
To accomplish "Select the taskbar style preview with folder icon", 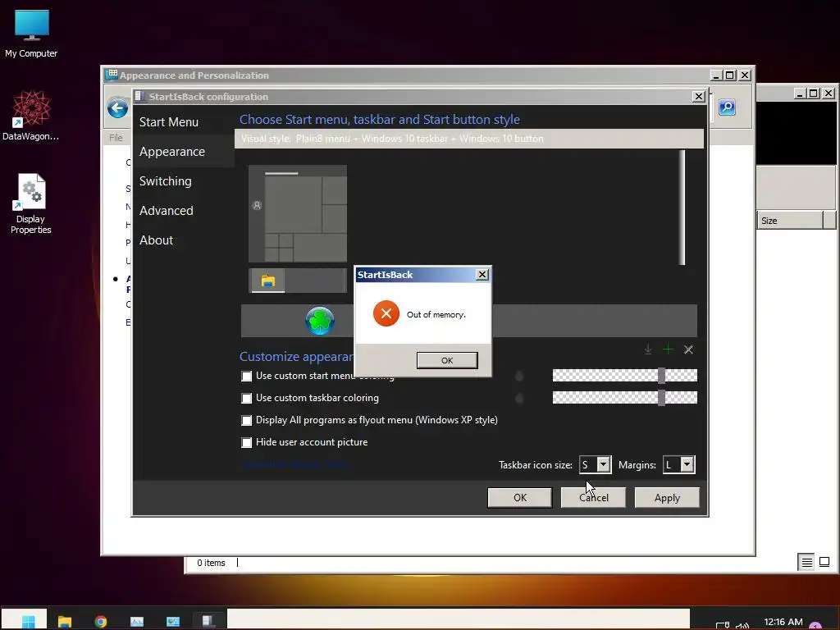I will tap(298, 281).
